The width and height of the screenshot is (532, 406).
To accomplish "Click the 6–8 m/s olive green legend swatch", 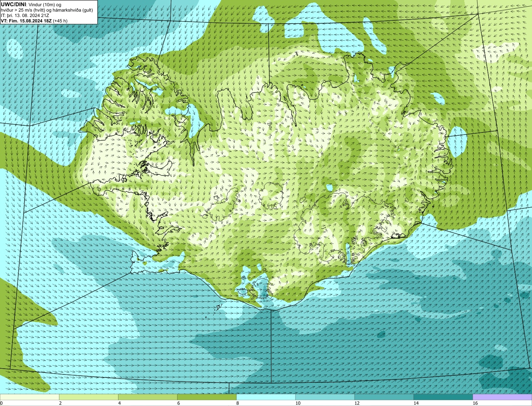I will click(207, 397).
